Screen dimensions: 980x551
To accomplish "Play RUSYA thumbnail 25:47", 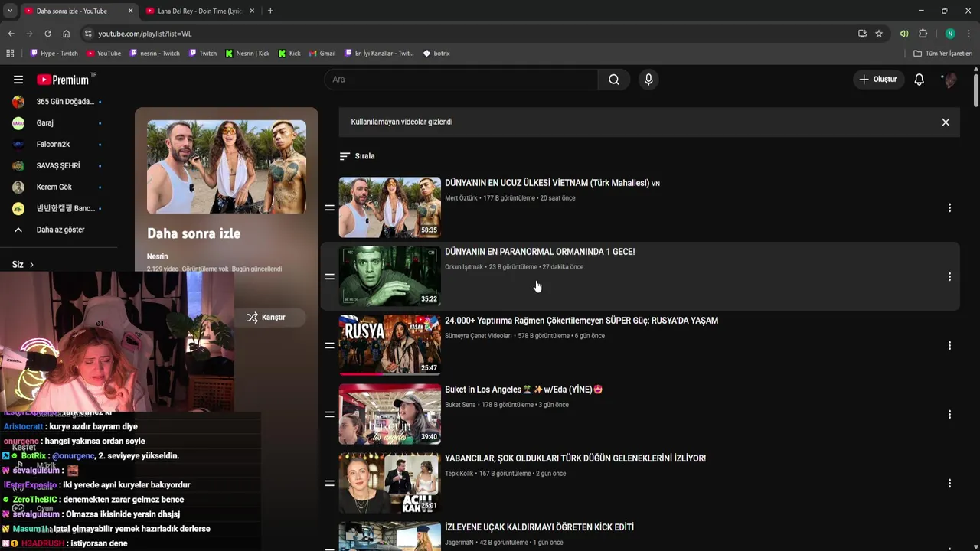I will click(x=390, y=345).
